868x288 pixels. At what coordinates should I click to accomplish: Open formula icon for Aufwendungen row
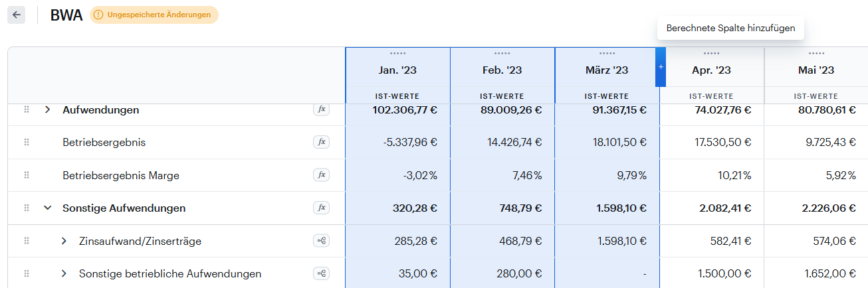[322, 109]
